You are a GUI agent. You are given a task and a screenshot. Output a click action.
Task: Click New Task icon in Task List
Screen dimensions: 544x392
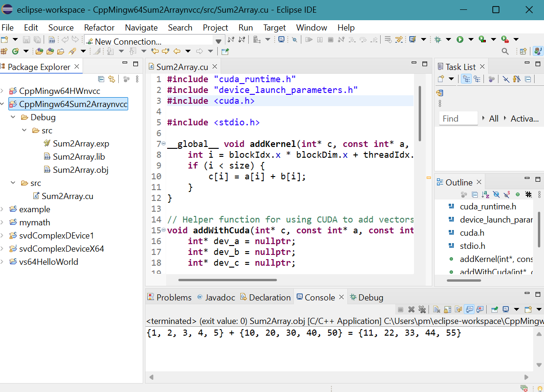coord(441,79)
